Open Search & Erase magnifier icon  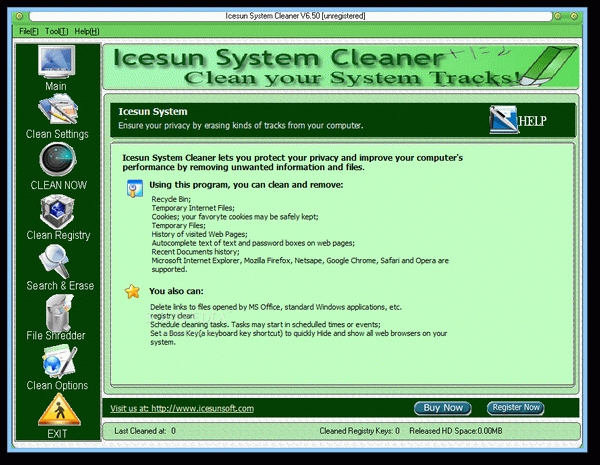(55, 262)
